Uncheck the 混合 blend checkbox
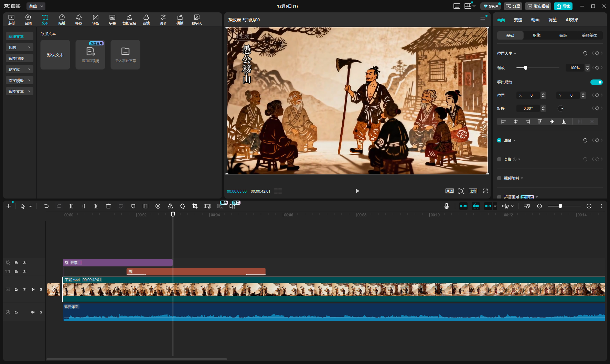This screenshot has width=610, height=364. point(499,140)
